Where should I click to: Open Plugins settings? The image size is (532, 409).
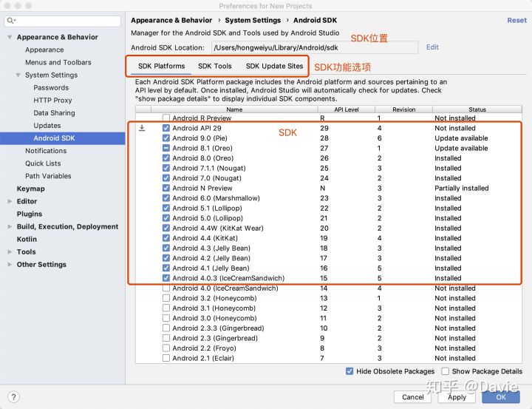pyautogui.click(x=30, y=214)
